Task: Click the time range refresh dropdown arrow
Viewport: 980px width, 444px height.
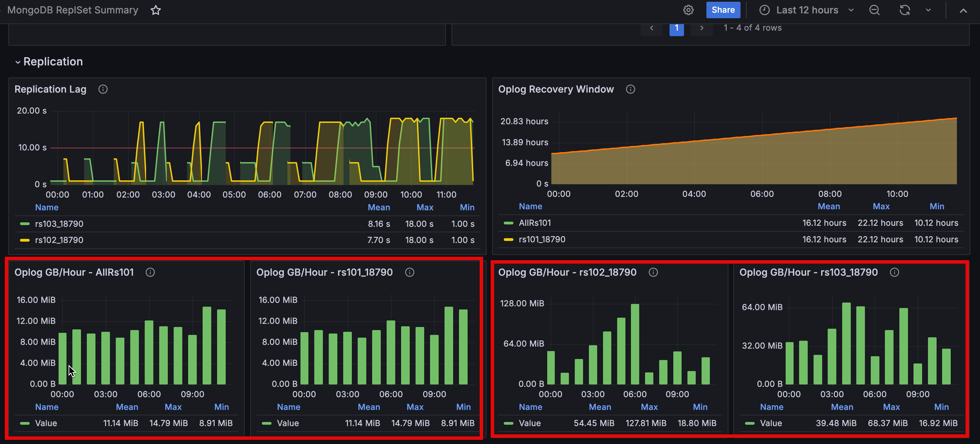Action: tap(928, 10)
